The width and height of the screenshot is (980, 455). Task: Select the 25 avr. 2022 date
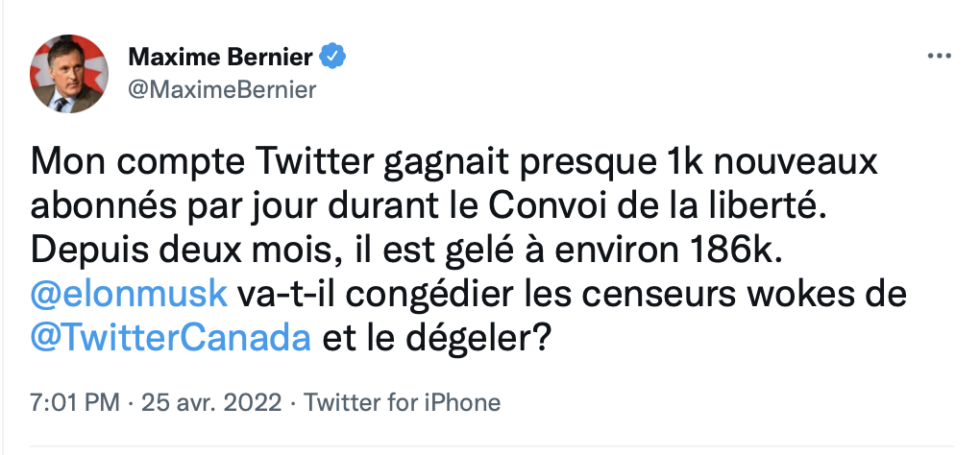[x=211, y=402]
